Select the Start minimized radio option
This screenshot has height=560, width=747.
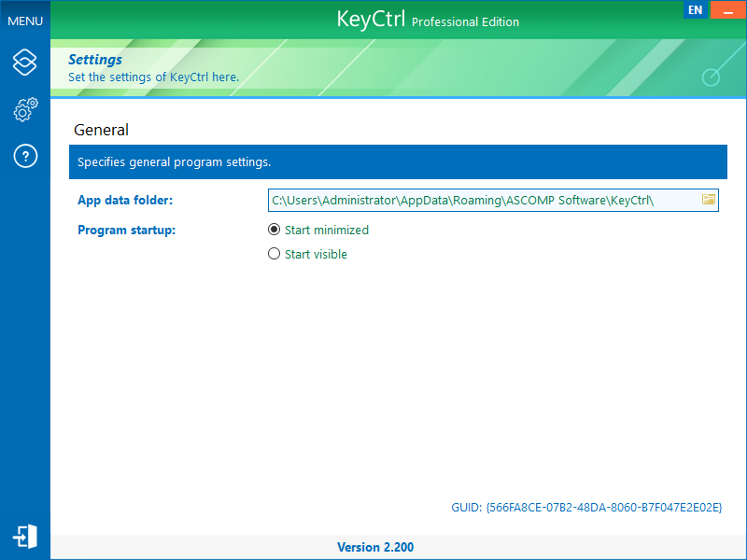tap(318, 230)
